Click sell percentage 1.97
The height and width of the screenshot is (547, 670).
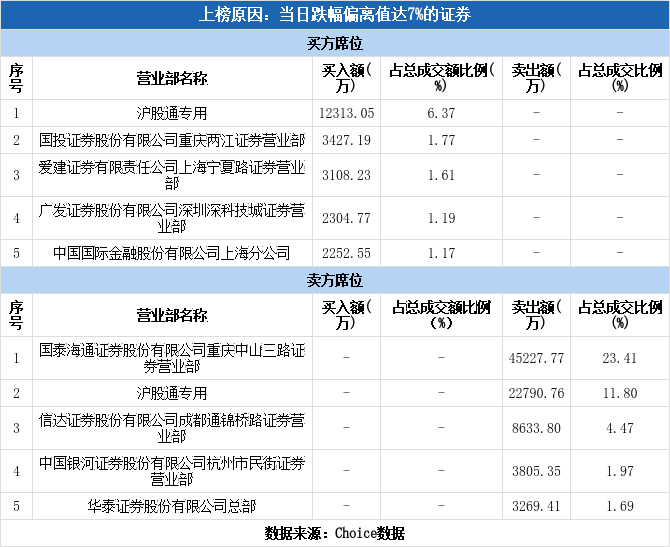pyautogui.click(x=620, y=471)
